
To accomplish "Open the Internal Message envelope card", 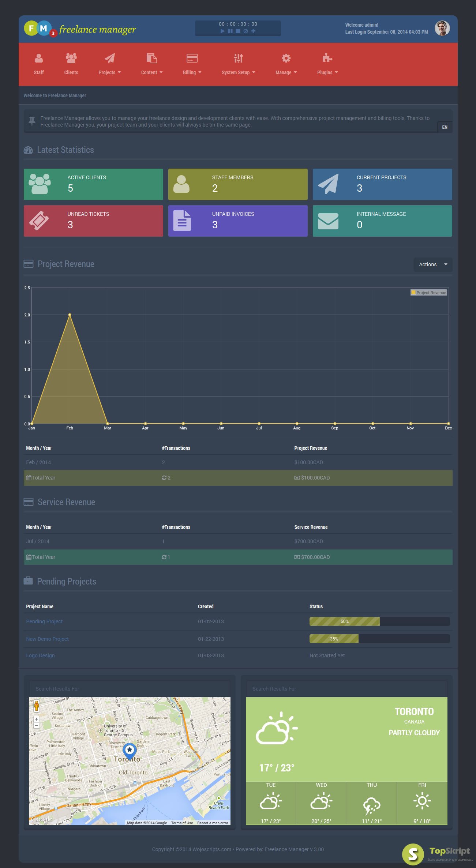I will [382, 221].
